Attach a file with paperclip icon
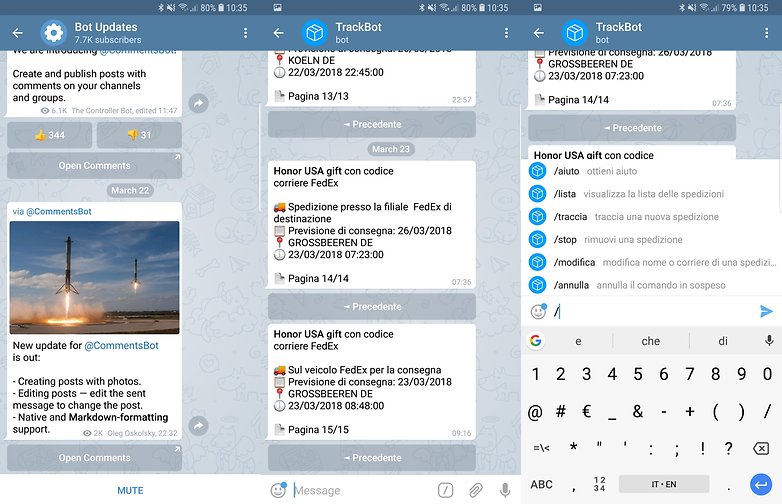The image size is (782, 504). (x=475, y=491)
